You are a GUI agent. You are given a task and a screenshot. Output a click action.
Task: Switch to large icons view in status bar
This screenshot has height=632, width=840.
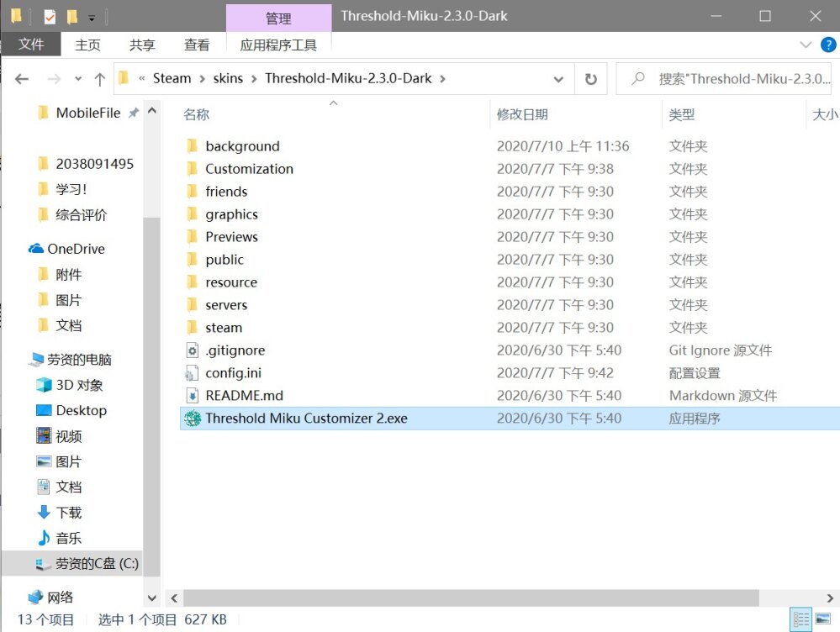tap(823, 619)
